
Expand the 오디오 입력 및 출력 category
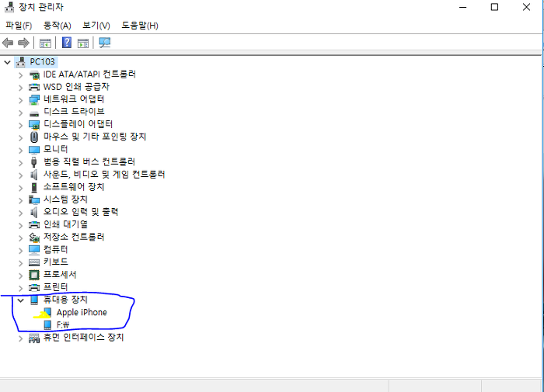[20, 213]
